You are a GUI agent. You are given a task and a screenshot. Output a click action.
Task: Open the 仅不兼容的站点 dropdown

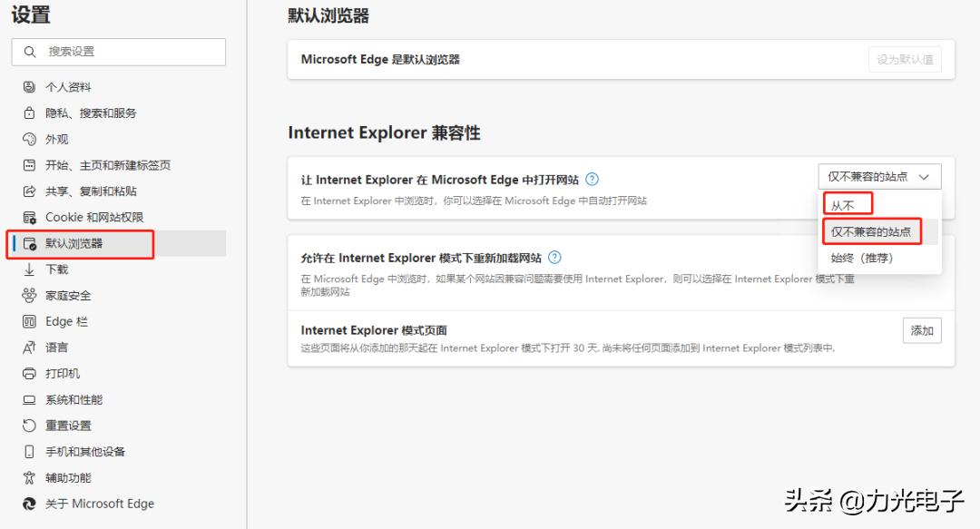878,176
